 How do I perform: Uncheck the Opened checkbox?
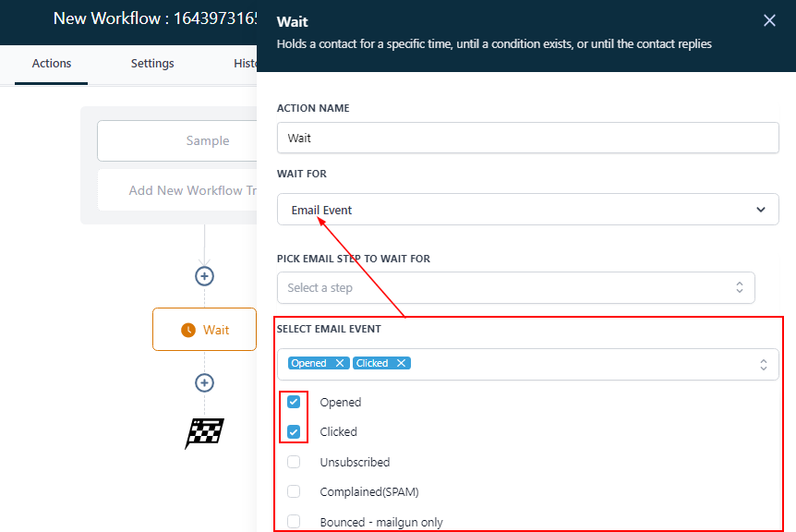pyautogui.click(x=294, y=402)
